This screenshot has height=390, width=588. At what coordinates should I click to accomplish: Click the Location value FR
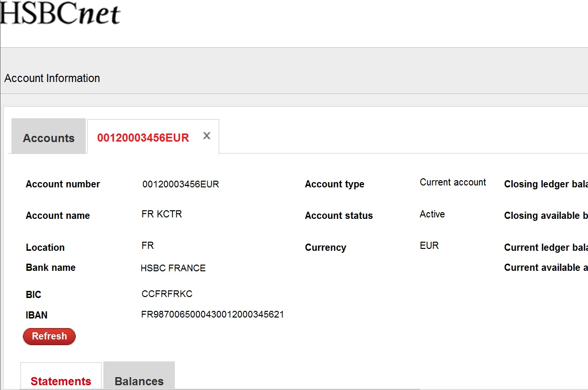point(148,246)
